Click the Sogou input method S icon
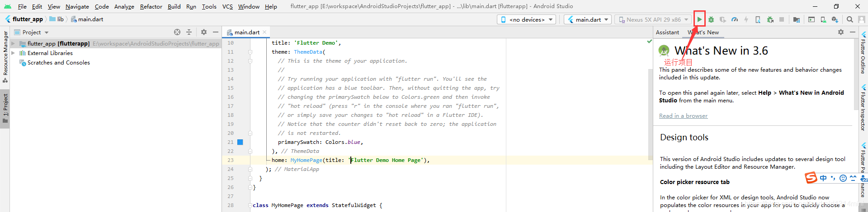Viewport: 868px width, 212px height. [x=811, y=178]
